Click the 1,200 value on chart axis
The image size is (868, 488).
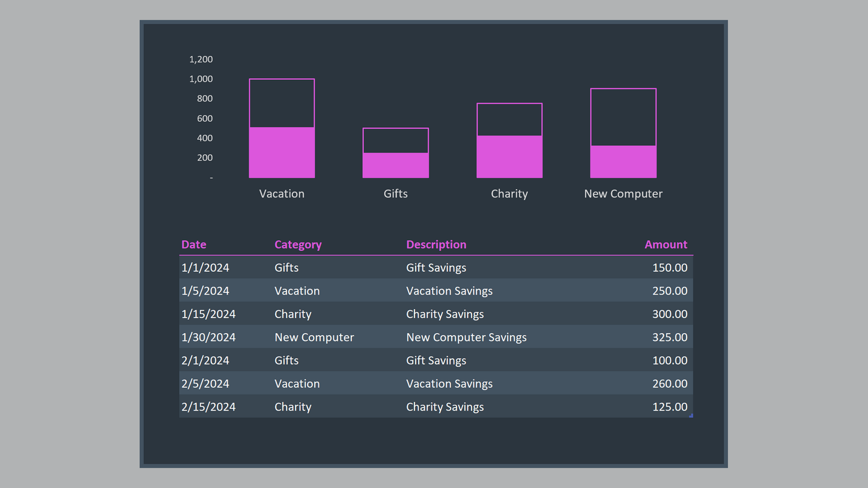coord(201,59)
